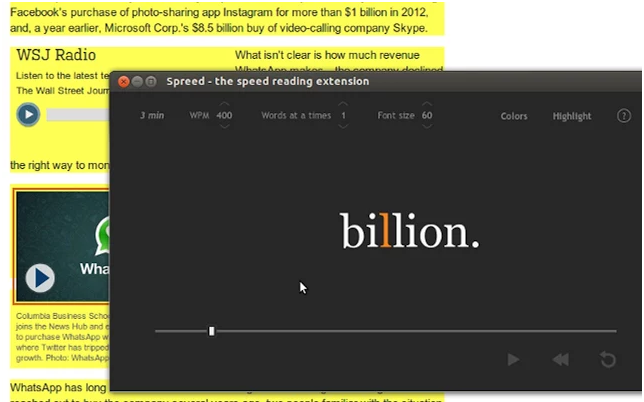Maximize the Spreed window
Image resolution: width=644 pixels, height=402 pixels.
pos(151,81)
